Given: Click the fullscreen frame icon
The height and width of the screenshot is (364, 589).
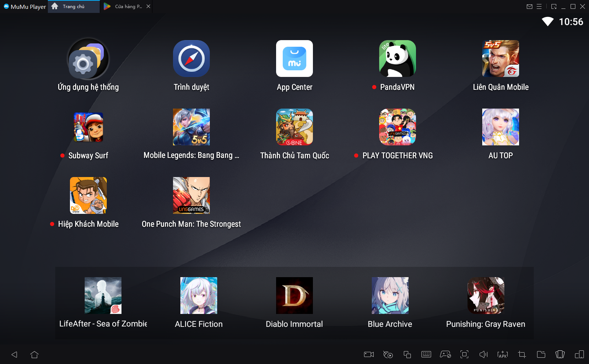Looking at the screenshot, I should tap(465, 354).
